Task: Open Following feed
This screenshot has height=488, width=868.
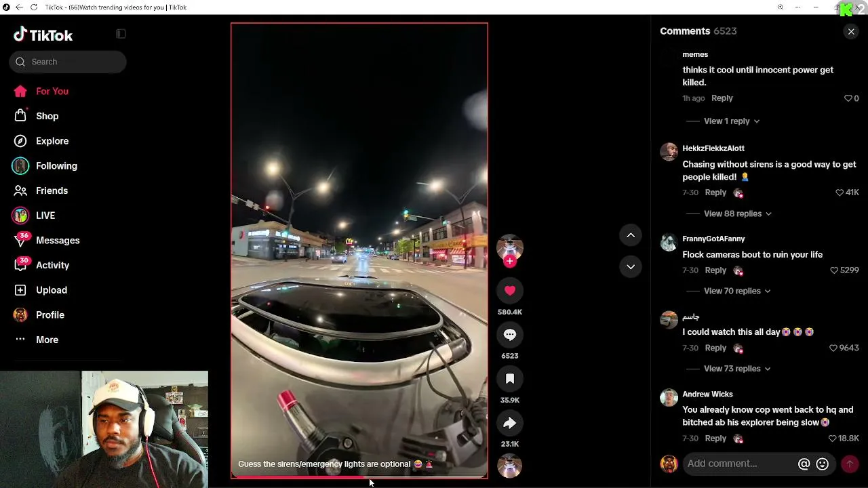Action: pos(56,165)
